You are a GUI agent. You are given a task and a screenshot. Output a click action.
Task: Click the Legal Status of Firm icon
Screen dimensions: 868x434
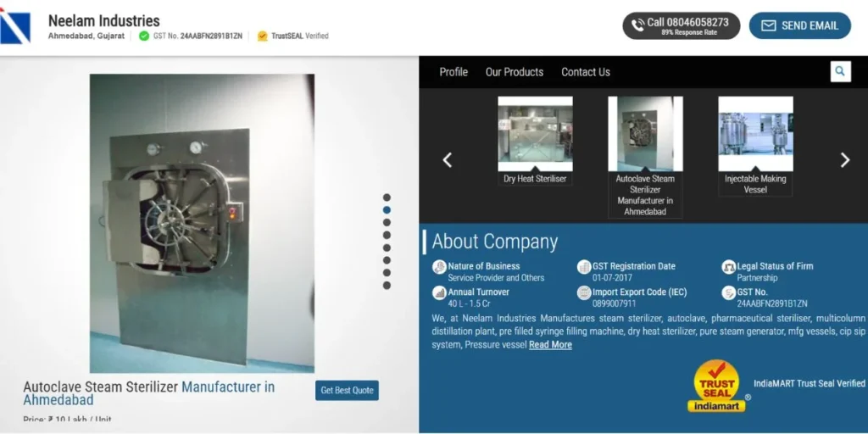(x=728, y=267)
